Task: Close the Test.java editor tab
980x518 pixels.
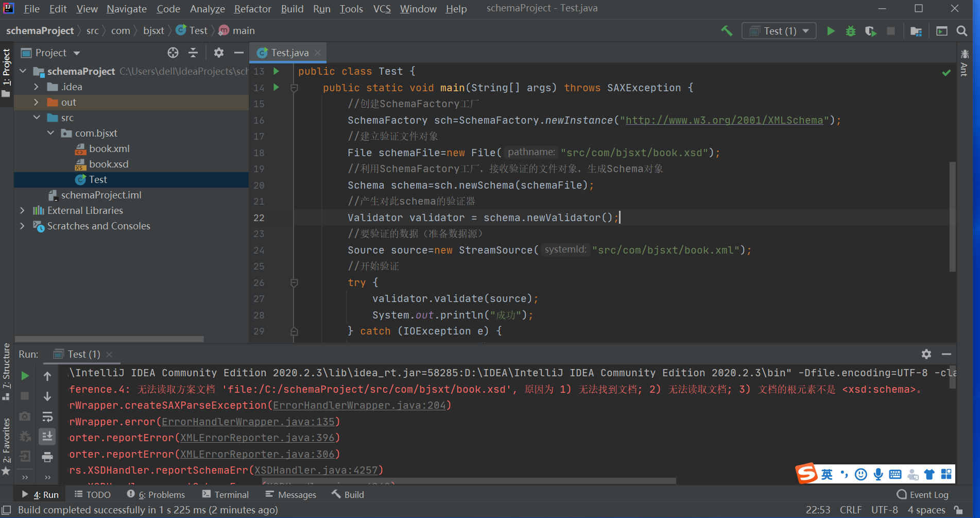Action: pos(318,53)
